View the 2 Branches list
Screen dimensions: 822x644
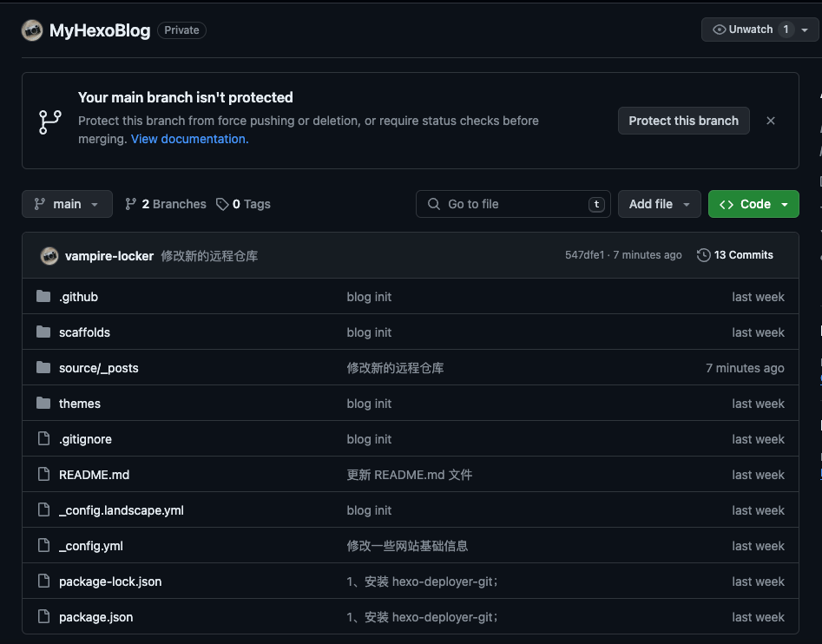(166, 204)
